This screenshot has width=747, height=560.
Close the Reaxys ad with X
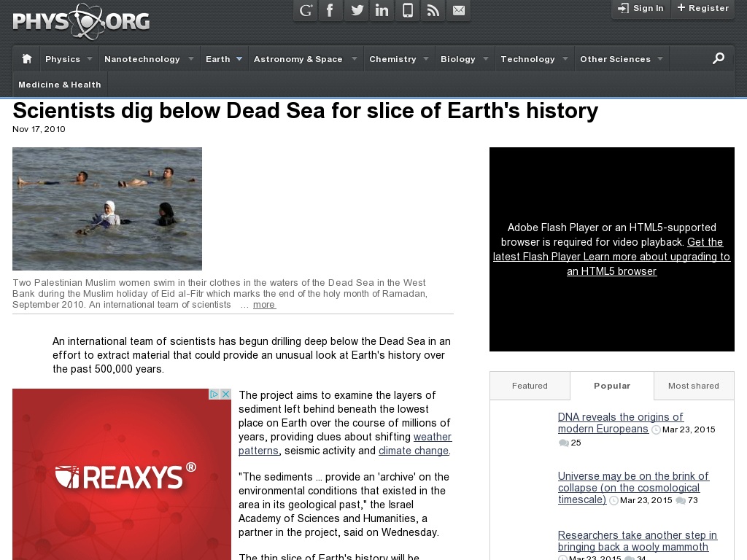pyautogui.click(x=226, y=394)
